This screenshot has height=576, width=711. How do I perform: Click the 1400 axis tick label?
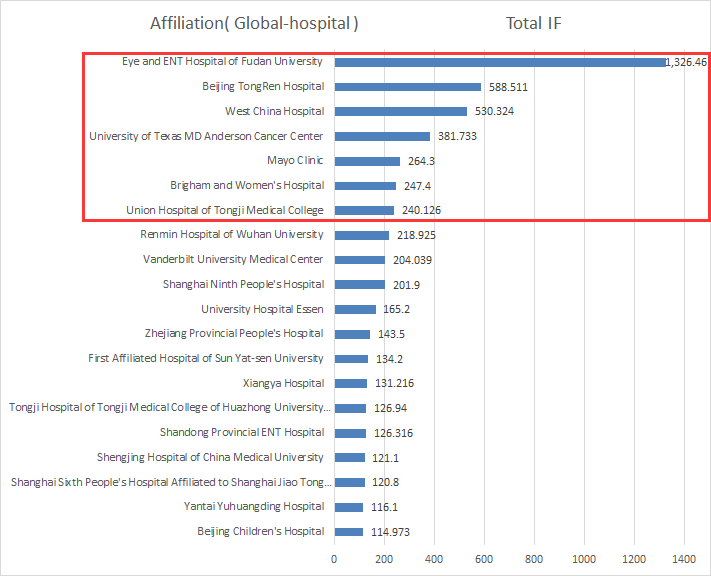pyautogui.click(x=684, y=559)
